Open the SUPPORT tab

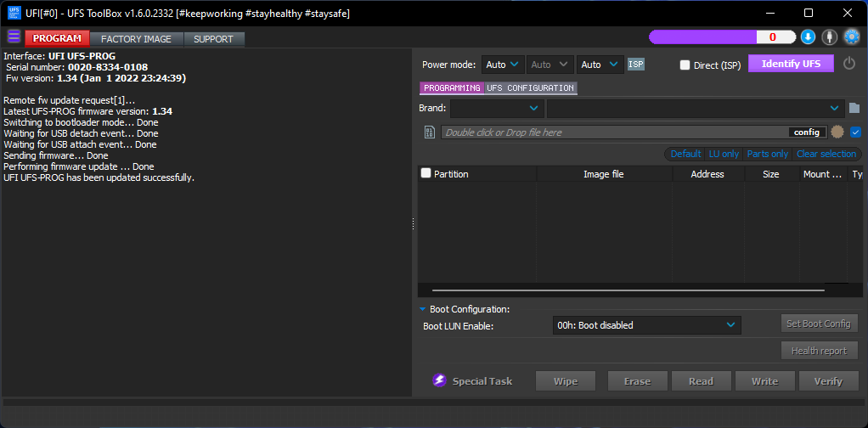click(214, 39)
